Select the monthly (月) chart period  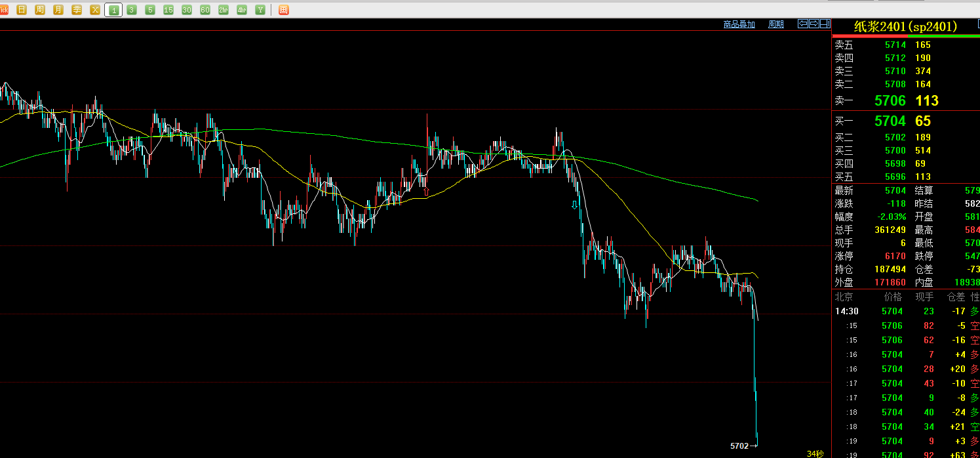[x=58, y=10]
